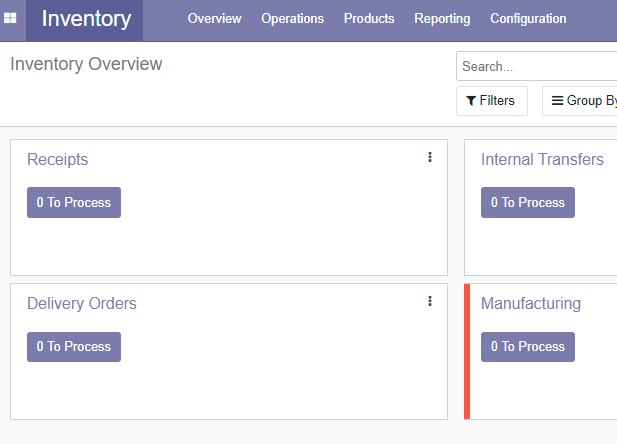Open the Receipts card title link

(57, 159)
